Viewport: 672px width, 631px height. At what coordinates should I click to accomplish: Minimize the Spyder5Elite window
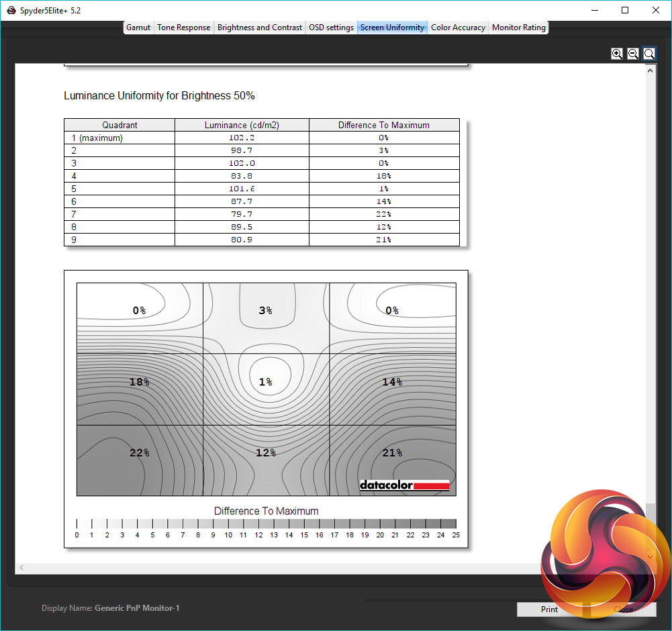pyautogui.click(x=594, y=10)
